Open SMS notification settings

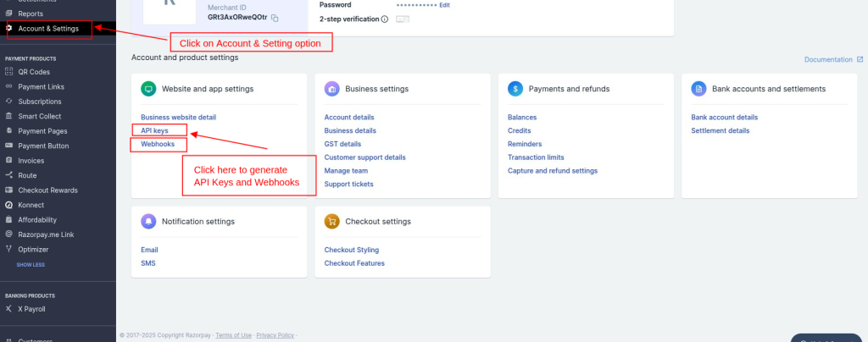147,263
